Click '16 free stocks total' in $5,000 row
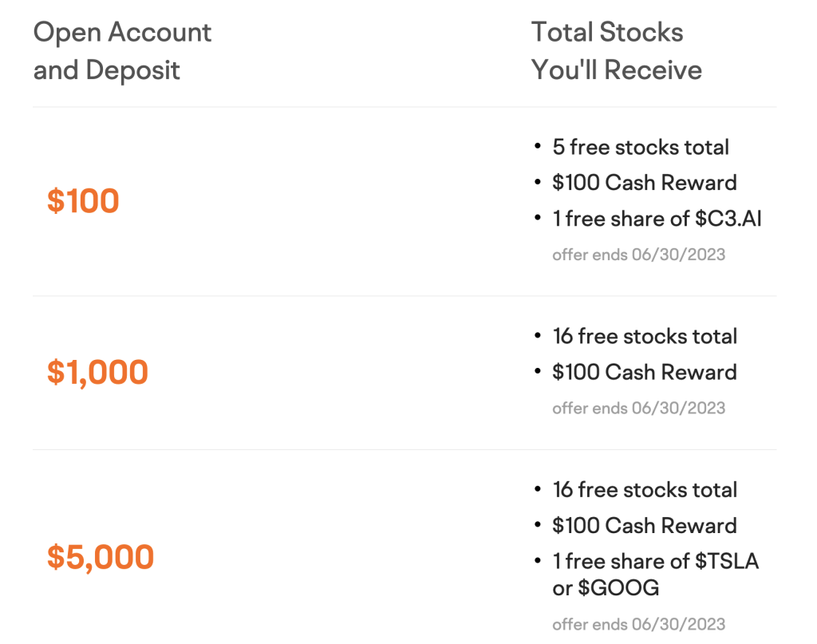This screenshot has width=817, height=644. (645, 490)
